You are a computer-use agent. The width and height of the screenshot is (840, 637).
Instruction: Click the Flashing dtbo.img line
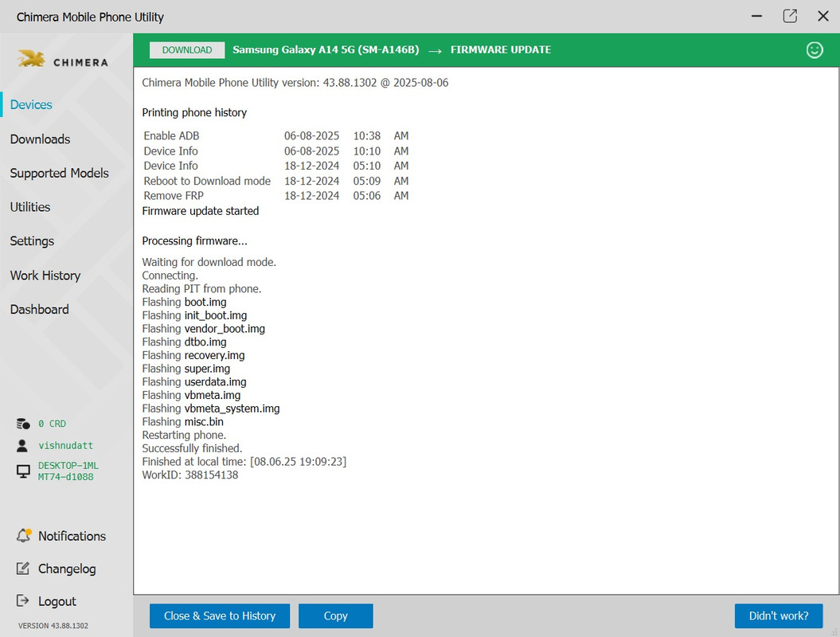tap(184, 342)
